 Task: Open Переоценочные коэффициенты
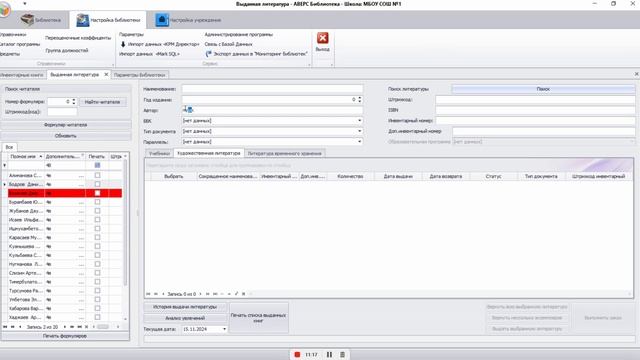click(78, 38)
